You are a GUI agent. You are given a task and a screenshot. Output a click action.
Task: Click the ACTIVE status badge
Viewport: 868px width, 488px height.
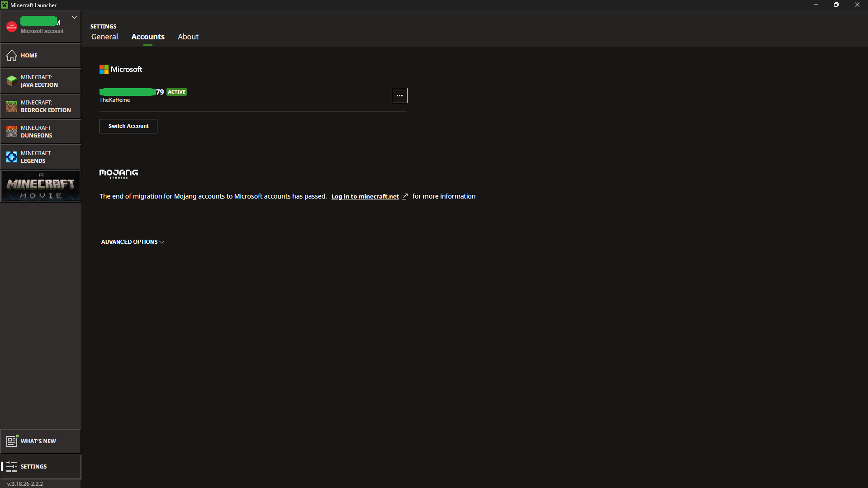177,92
